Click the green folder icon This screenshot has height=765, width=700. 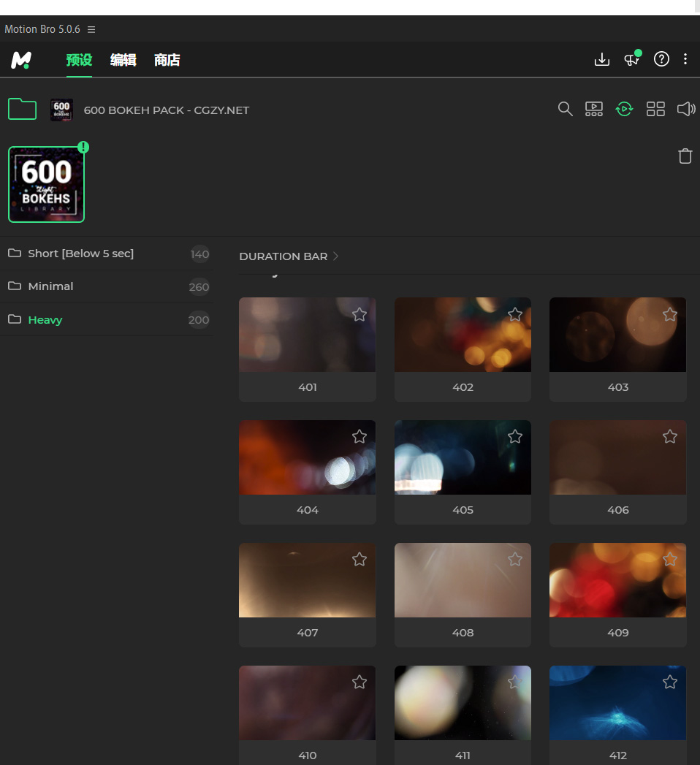click(x=23, y=109)
